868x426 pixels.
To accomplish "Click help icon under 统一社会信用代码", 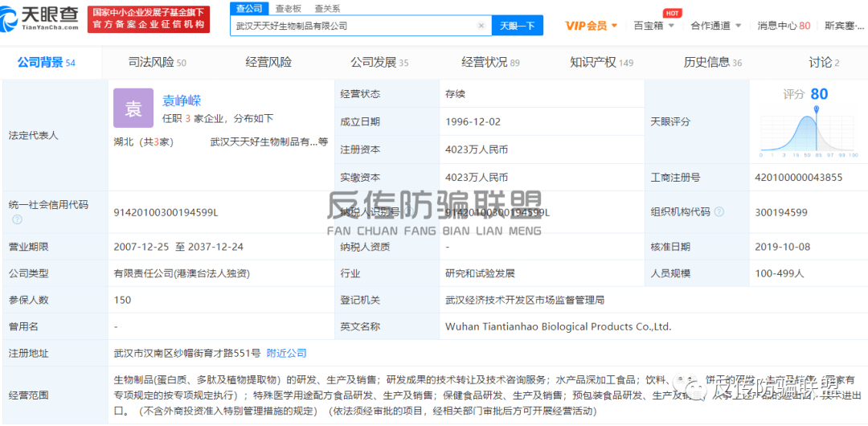I will (x=17, y=219).
